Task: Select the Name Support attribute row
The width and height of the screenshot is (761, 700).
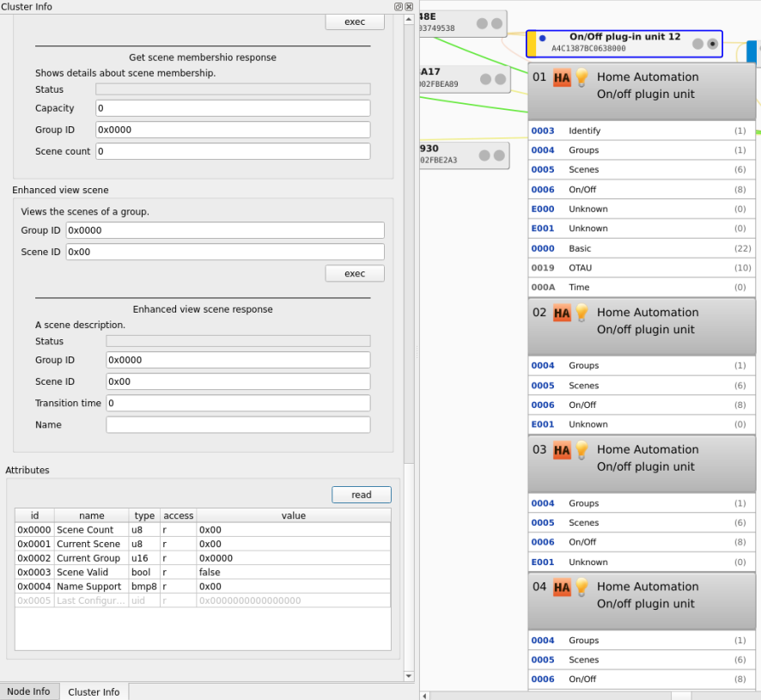Action: [203, 586]
